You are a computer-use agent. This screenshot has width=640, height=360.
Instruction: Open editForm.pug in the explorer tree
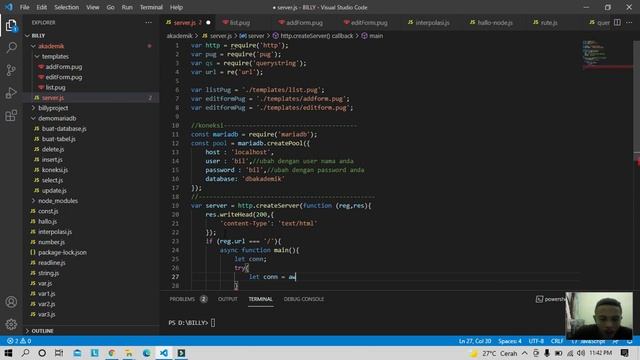click(64, 77)
